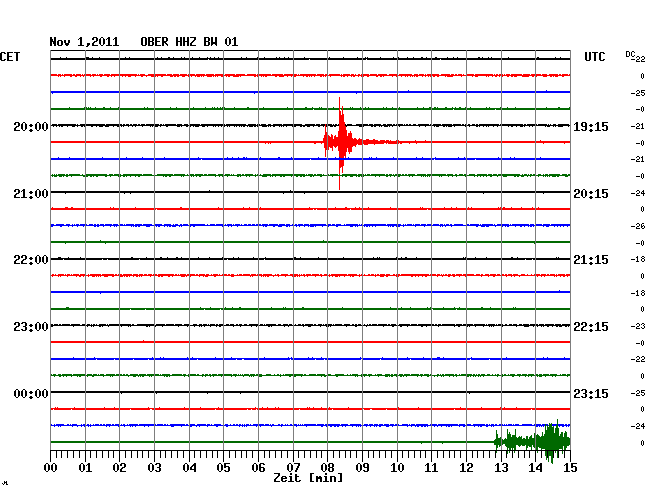Pick minute label "01" on the Zeit axis
650x494 pixels.
pyautogui.click(x=85, y=467)
